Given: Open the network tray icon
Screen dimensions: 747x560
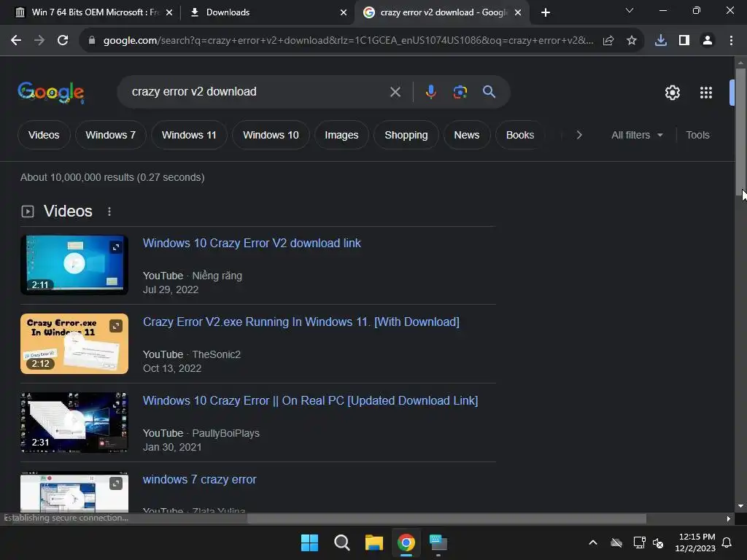Looking at the screenshot, I should pyautogui.click(x=639, y=542).
